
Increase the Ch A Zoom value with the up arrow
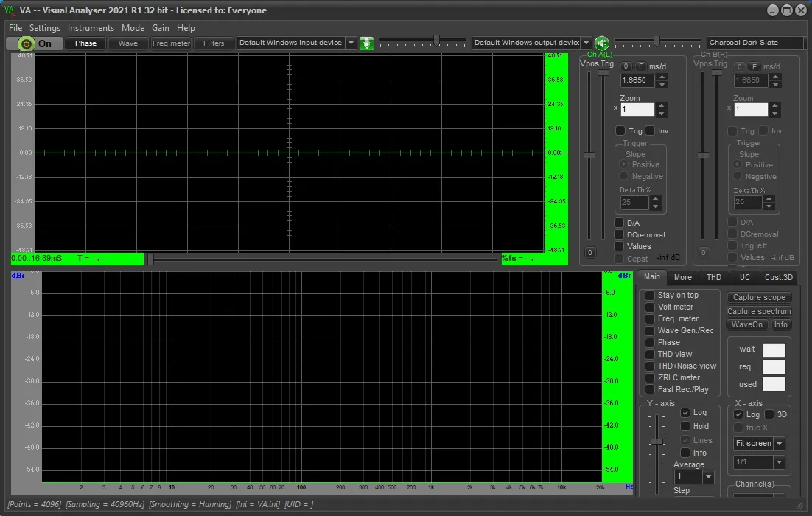pos(661,106)
